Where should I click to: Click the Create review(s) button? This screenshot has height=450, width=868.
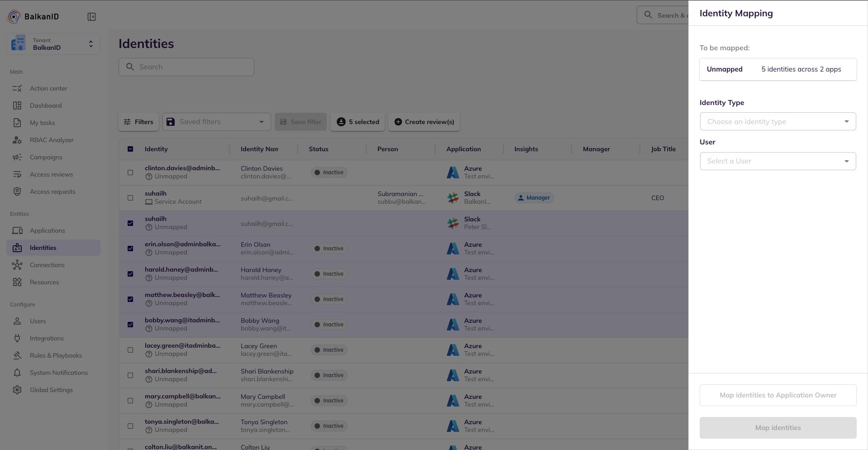point(424,122)
